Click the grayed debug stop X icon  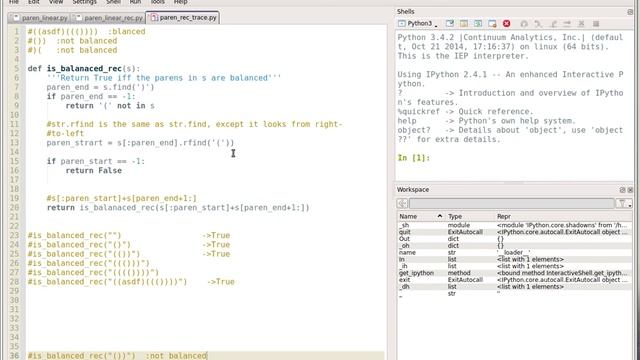581,24
